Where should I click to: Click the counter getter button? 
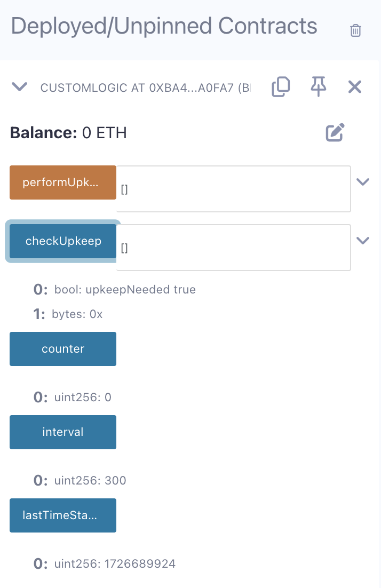tap(63, 349)
